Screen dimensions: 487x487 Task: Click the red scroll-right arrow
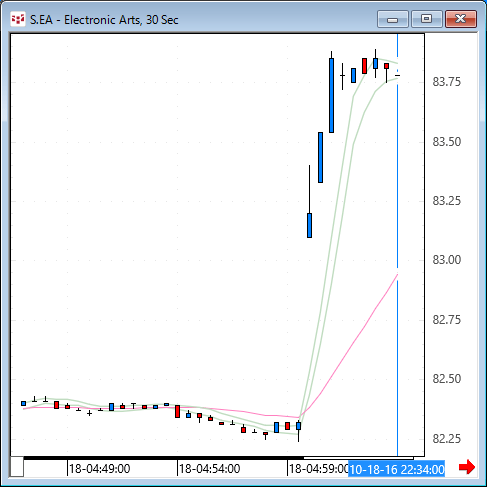coord(467,467)
